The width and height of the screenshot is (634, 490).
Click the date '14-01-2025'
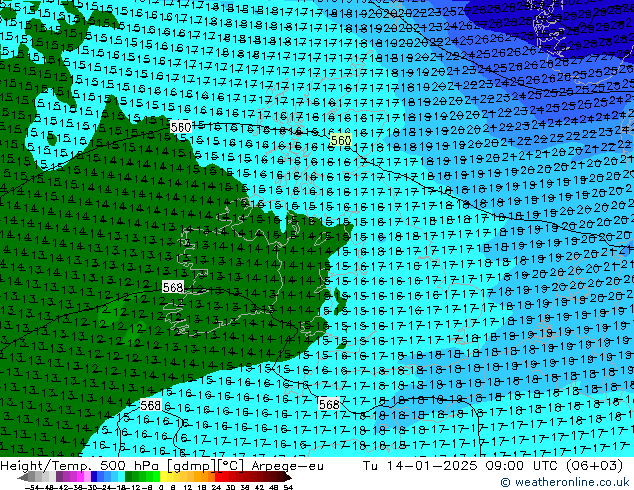pyautogui.click(x=432, y=466)
